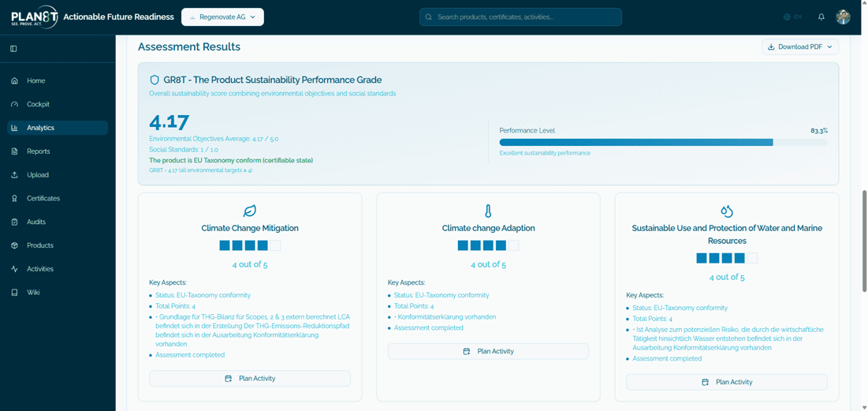Open Cockpit in the sidebar
Image resolution: width=868 pixels, height=411 pixels.
click(x=38, y=104)
